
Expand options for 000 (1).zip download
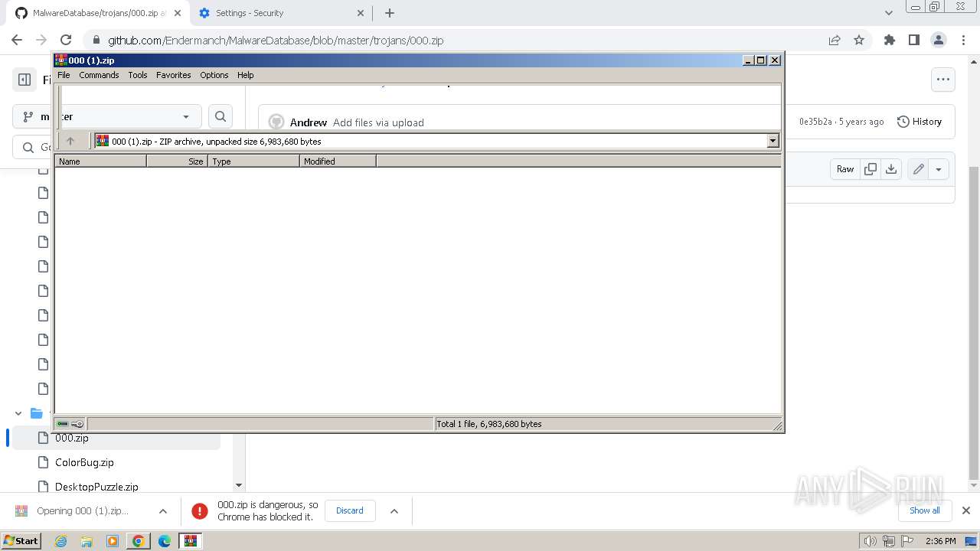tap(163, 510)
